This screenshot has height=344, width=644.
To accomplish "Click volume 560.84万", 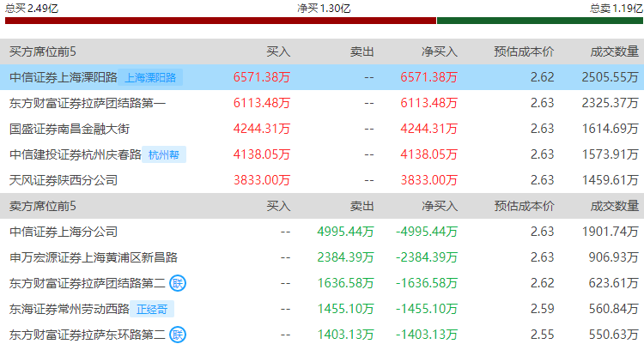I will click(614, 309).
